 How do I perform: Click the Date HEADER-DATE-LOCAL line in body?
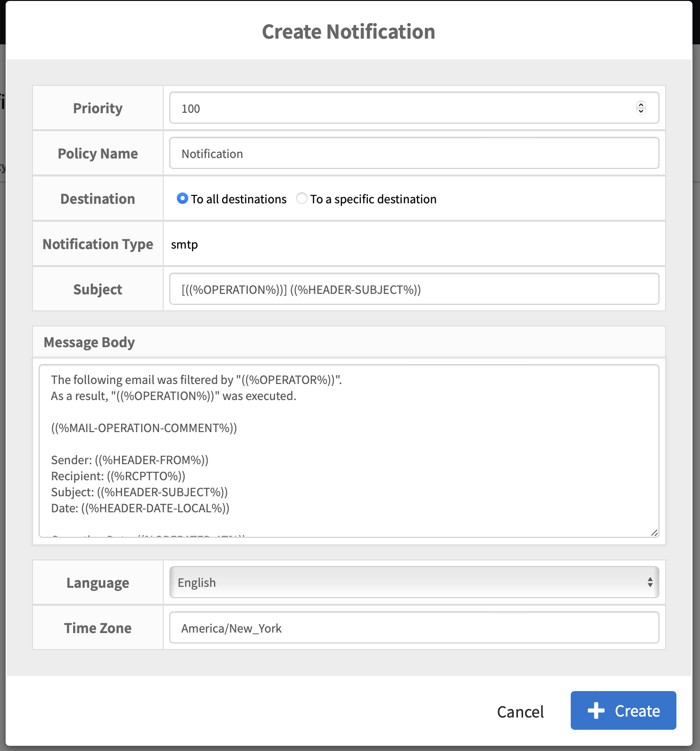(140, 508)
